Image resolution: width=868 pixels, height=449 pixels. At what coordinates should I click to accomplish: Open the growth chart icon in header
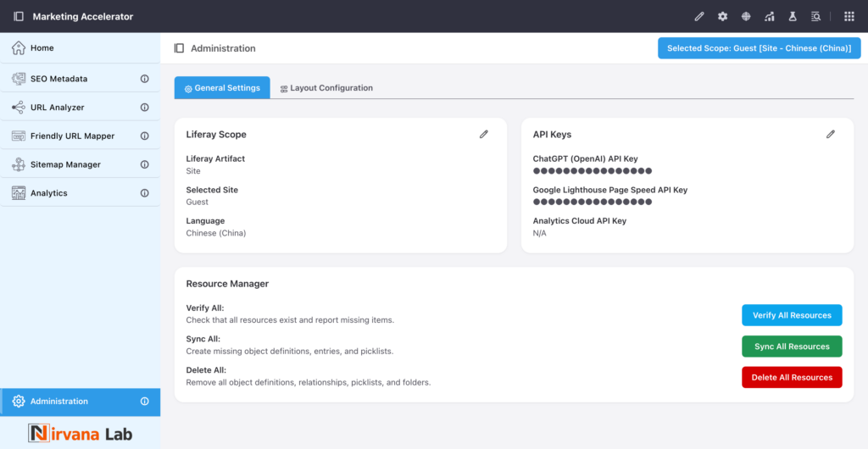769,16
